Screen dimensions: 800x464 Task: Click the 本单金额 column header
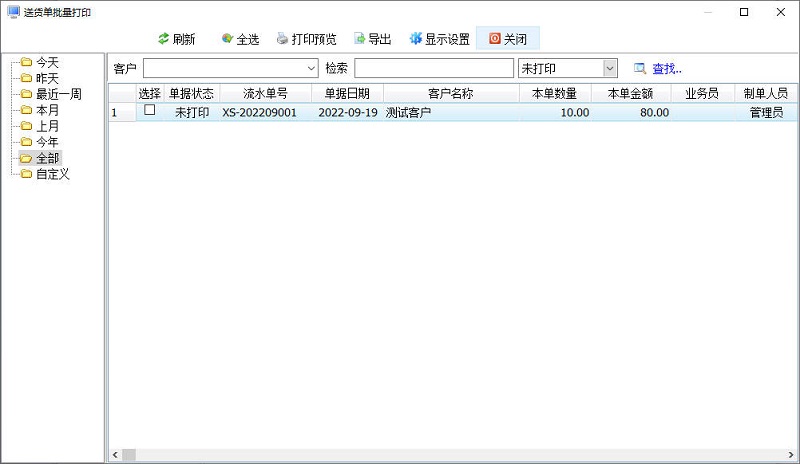[x=628, y=93]
